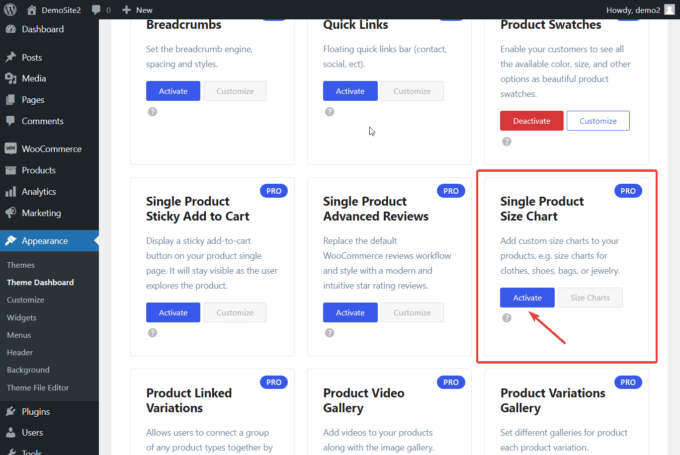680x455 pixels.
Task: Activate Single Product Size Chart
Action: click(527, 298)
